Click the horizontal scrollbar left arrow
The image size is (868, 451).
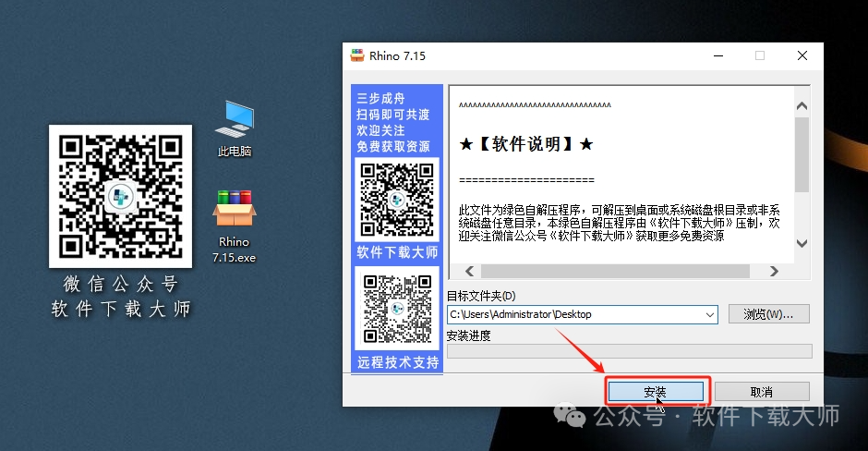[x=469, y=271]
